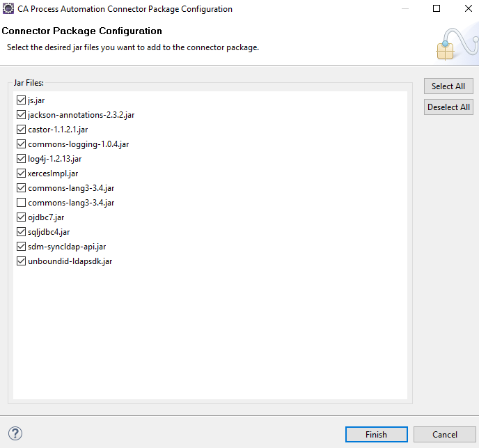Deselect the sdm-syncldap-api.jar checkbox

(x=21, y=247)
